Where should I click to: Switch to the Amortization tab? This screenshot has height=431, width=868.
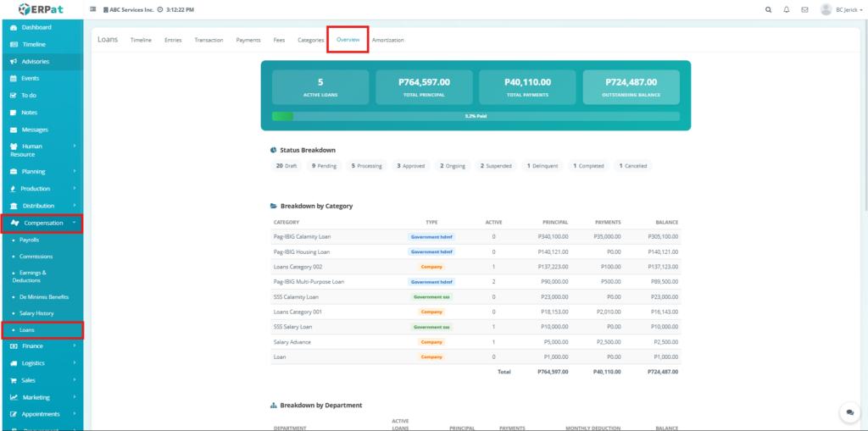387,40
